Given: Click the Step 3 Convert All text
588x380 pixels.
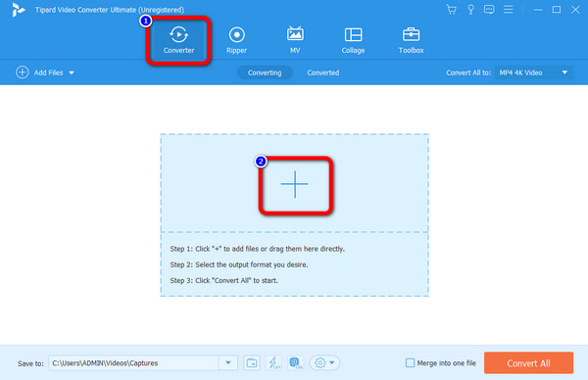Looking at the screenshot, I should pyautogui.click(x=223, y=280).
